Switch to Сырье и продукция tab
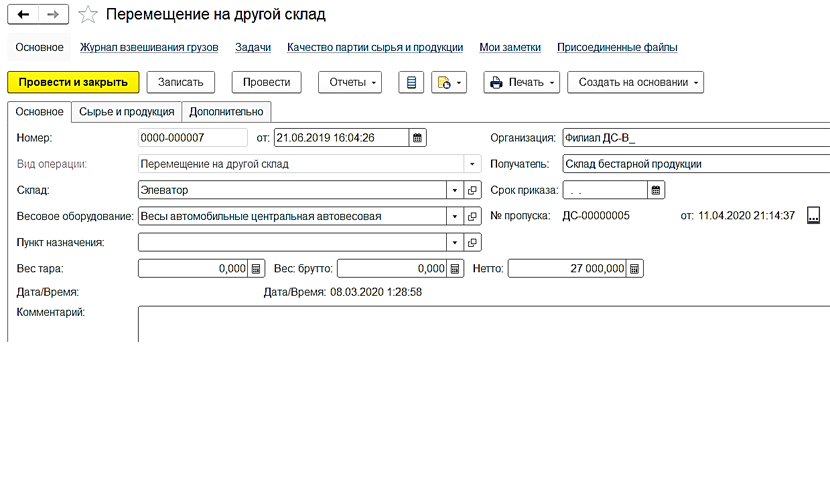Viewport: 830px width, 498px height. click(x=127, y=112)
